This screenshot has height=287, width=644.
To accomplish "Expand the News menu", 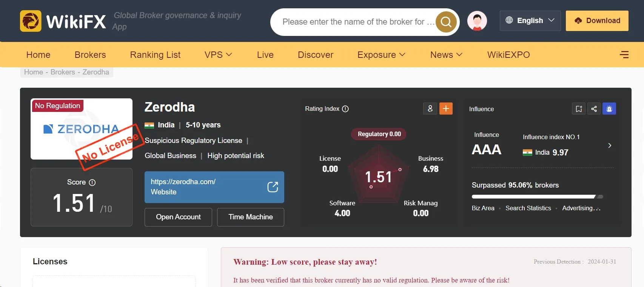I will coord(446,55).
